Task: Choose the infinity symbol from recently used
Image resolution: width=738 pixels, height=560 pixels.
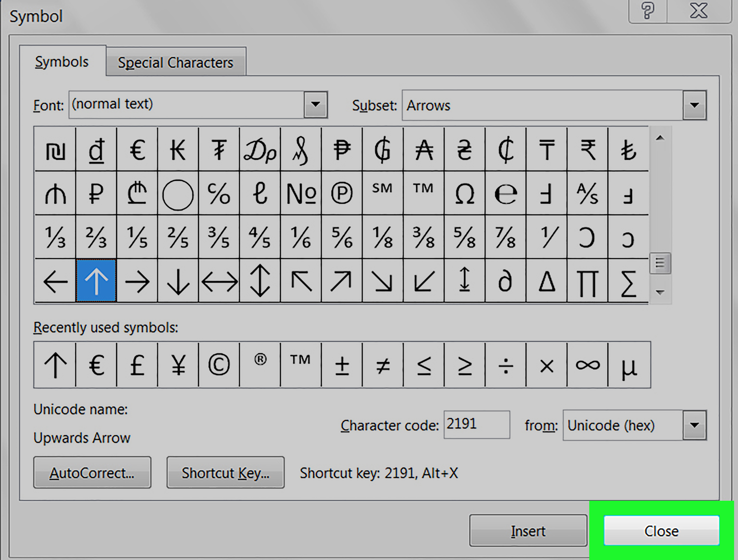Action: (x=587, y=365)
